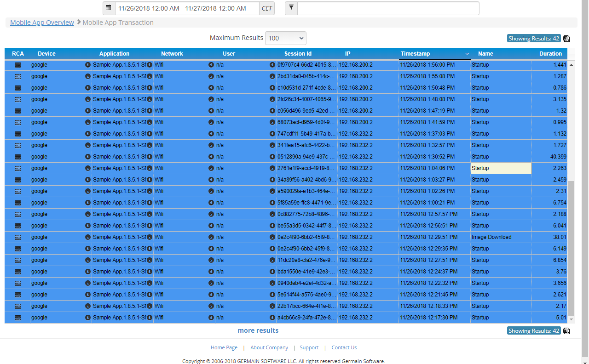Go to Mobile App Overview breadcrumb
This screenshot has width=589, height=364.
[42, 23]
